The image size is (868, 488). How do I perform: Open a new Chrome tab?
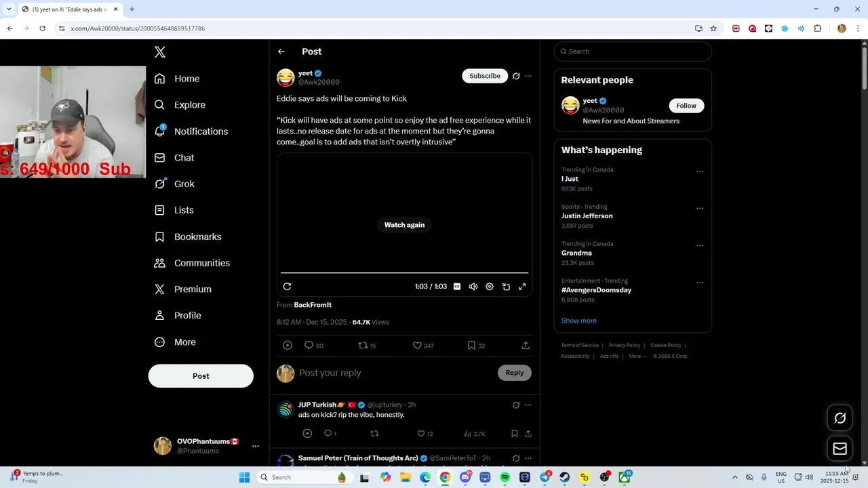[x=132, y=9]
